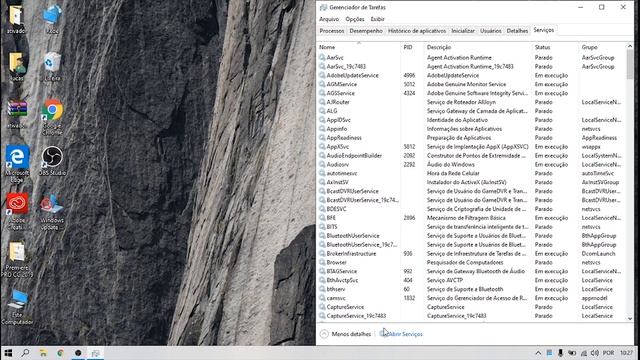The height and width of the screenshot is (360, 640).
Task: Collapse with Menos detalhes button
Action: coord(346,334)
